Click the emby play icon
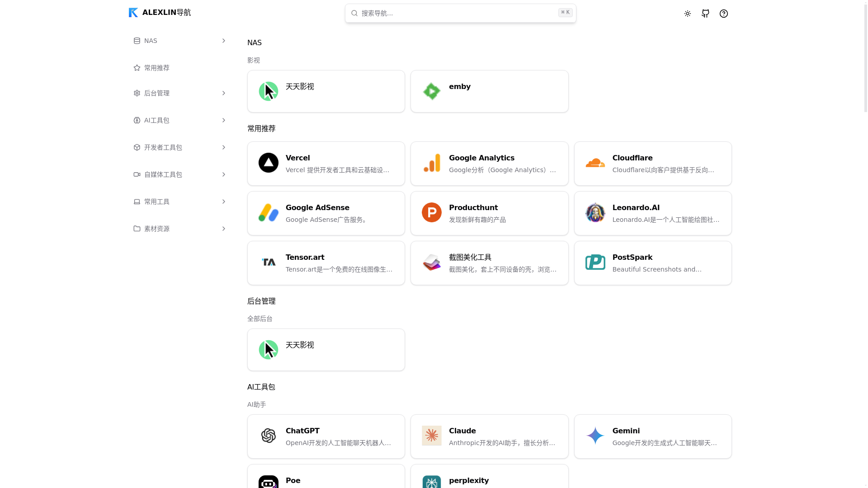Viewport: 868px width, 488px height. (x=432, y=91)
